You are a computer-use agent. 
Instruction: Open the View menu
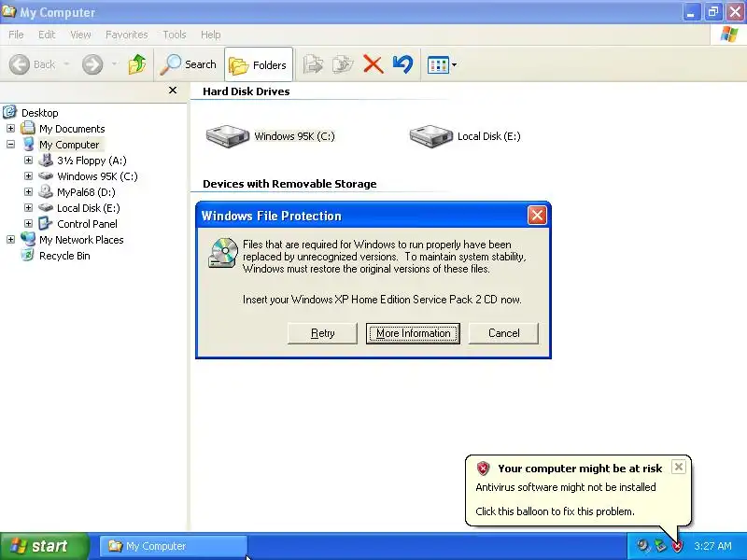[80, 35]
